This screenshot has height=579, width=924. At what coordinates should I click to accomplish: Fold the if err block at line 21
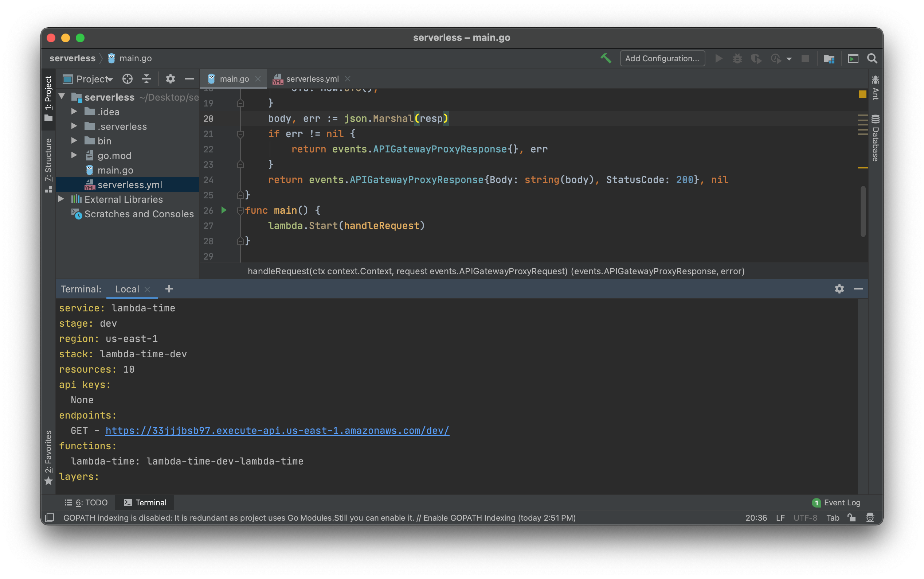coord(240,134)
